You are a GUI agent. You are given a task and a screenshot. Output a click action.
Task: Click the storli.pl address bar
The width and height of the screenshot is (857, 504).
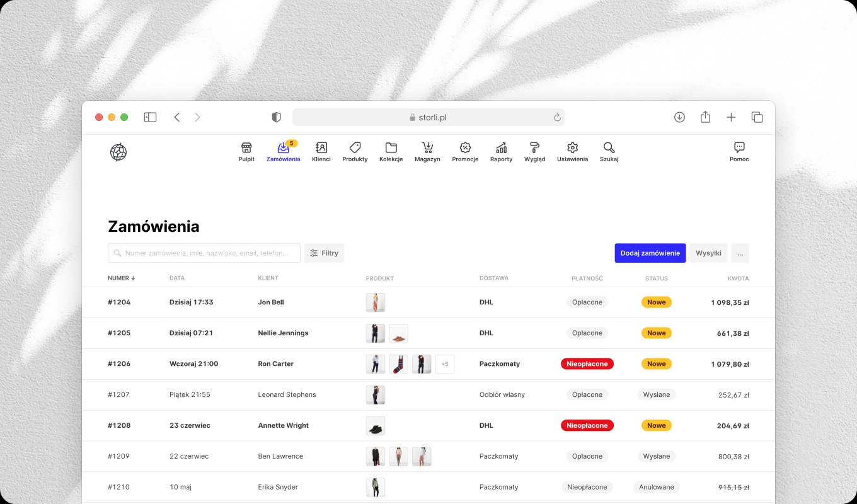(428, 117)
